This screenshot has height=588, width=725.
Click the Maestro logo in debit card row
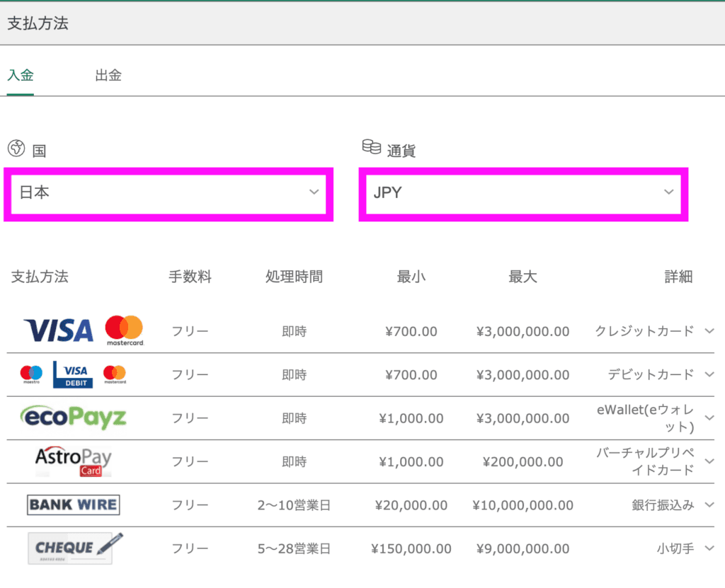pos(31,374)
